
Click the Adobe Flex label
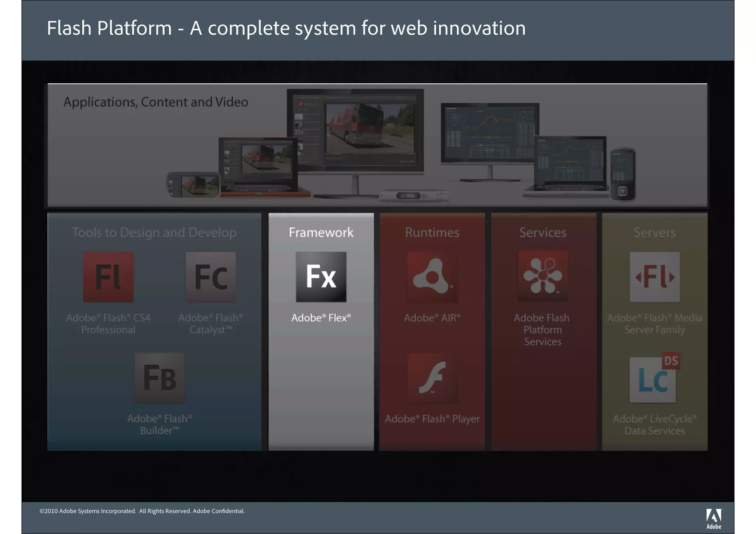pos(321,318)
